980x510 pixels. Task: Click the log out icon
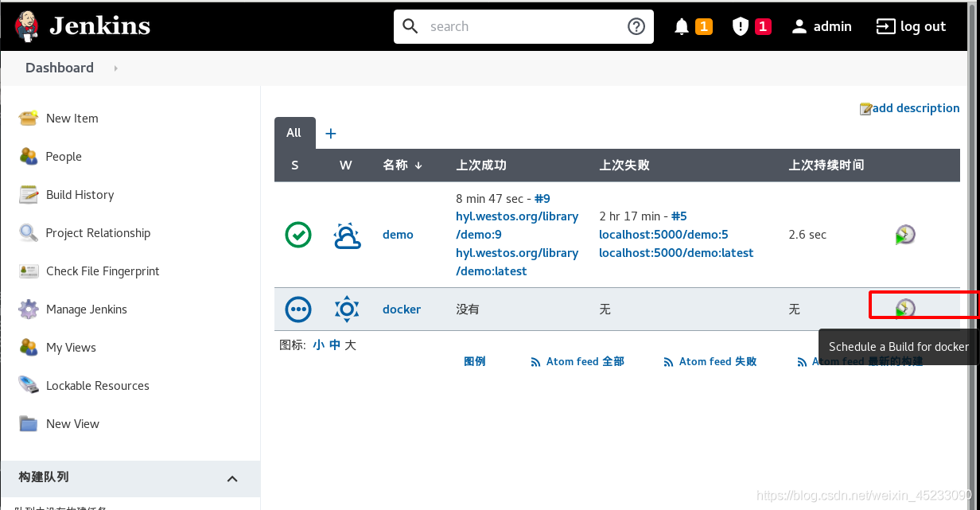[x=885, y=26]
